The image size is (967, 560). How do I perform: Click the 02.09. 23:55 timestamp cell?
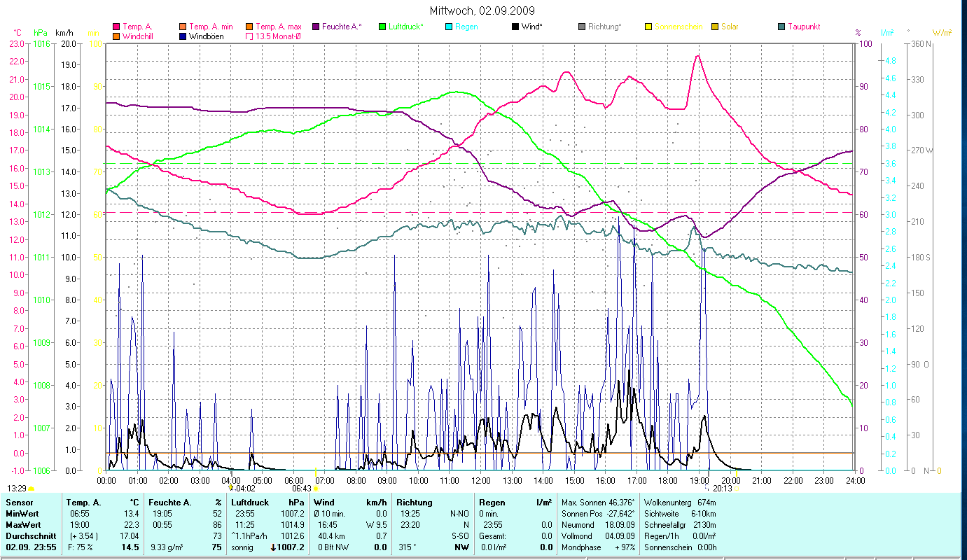pyautogui.click(x=32, y=547)
